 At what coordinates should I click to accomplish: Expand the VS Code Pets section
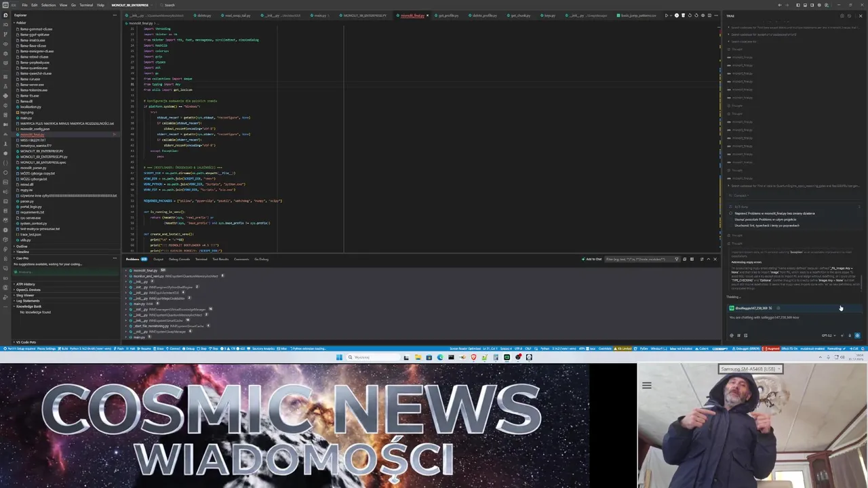[26, 342]
